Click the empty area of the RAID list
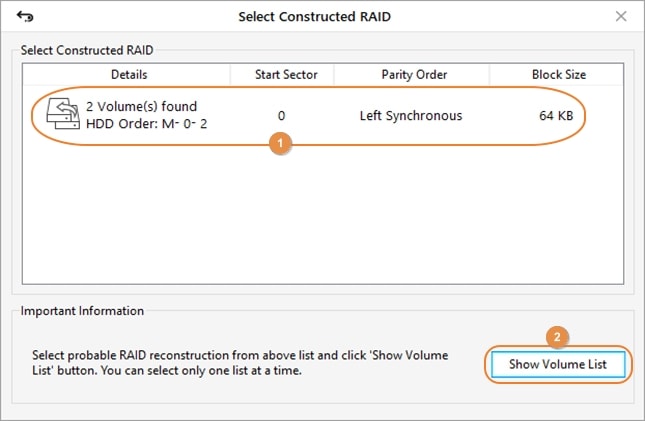The height and width of the screenshot is (421, 645). click(x=320, y=220)
